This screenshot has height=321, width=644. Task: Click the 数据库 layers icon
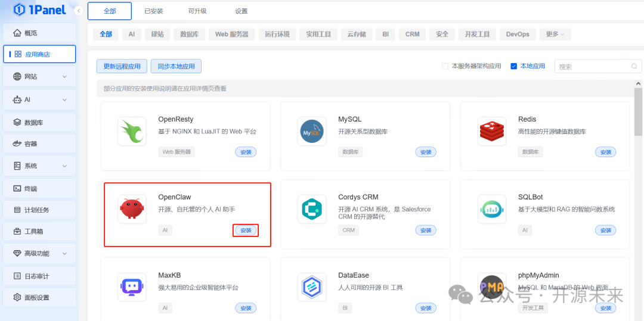tap(17, 122)
